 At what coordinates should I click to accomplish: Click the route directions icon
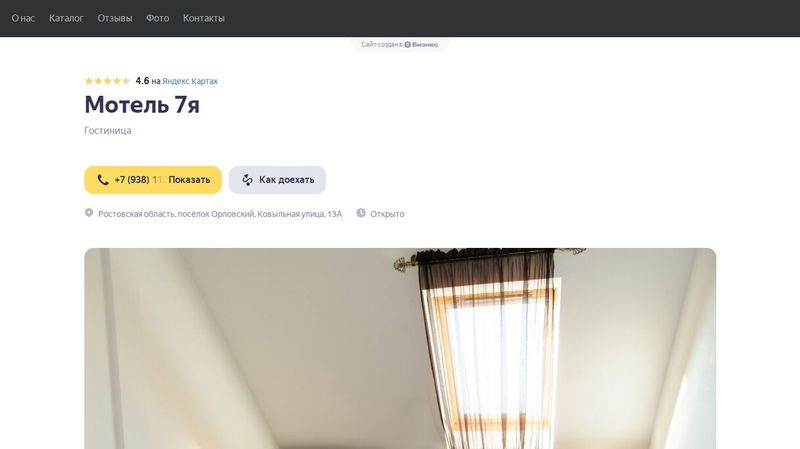tap(247, 180)
